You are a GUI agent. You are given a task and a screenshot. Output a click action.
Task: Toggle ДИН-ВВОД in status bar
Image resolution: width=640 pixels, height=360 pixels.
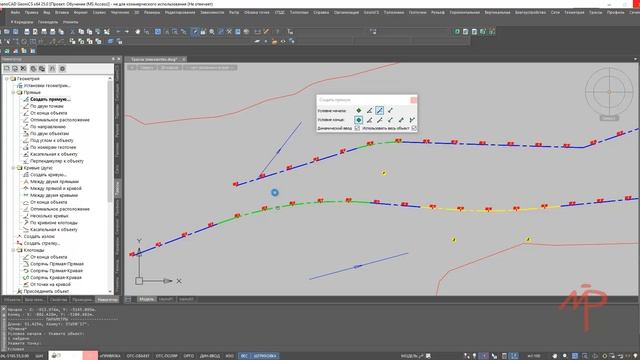tap(210, 356)
